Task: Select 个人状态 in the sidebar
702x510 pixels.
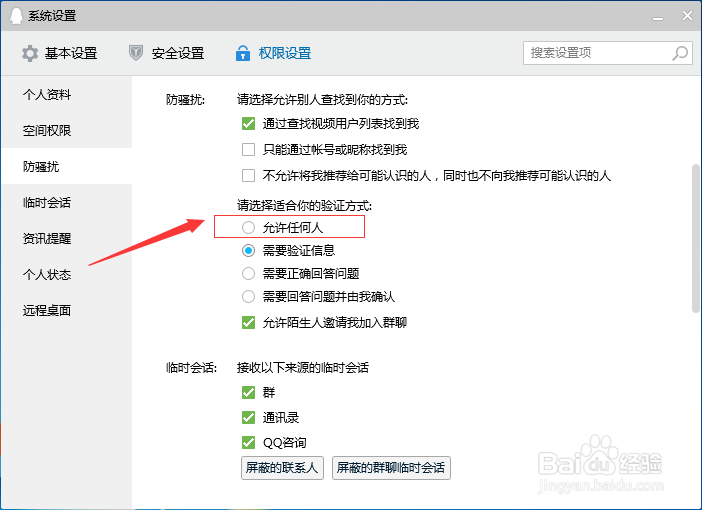Action: [x=67, y=274]
